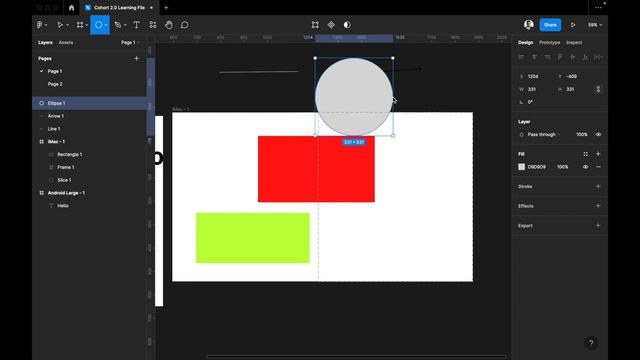This screenshot has height=360, width=640.
Task: Open the fill styles four-dot icon
Action: tap(586, 154)
